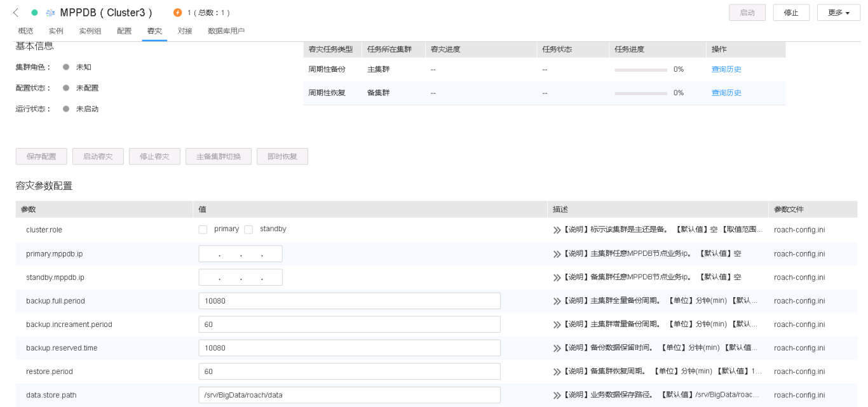This screenshot has width=868, height=407.
Task: Check the standby cluster role checkbox
Action: coord(248,229)
